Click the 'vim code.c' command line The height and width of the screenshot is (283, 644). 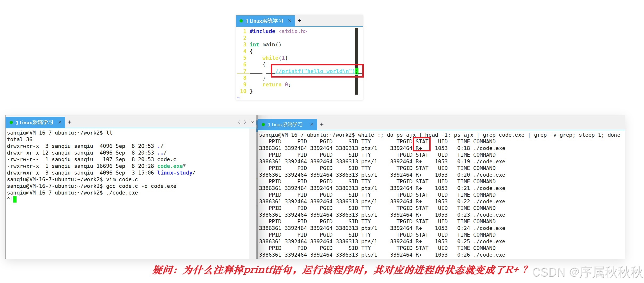122,179
